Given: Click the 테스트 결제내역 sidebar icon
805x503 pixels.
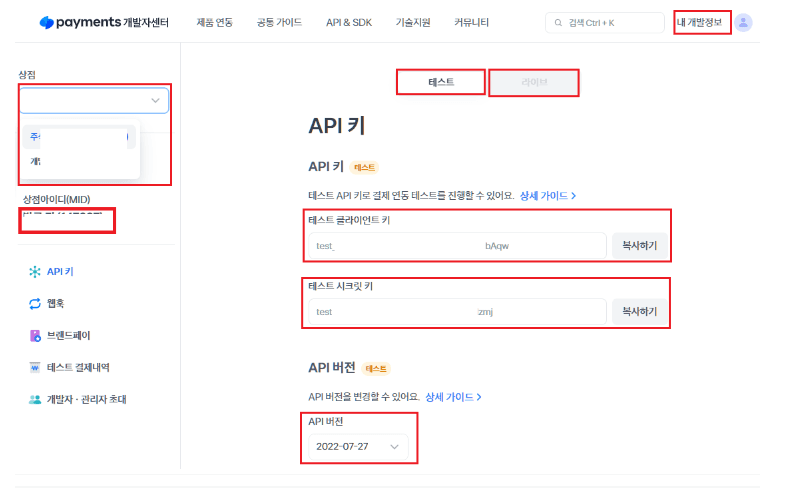Looking at the screenshot, I should tap(35, 367).
